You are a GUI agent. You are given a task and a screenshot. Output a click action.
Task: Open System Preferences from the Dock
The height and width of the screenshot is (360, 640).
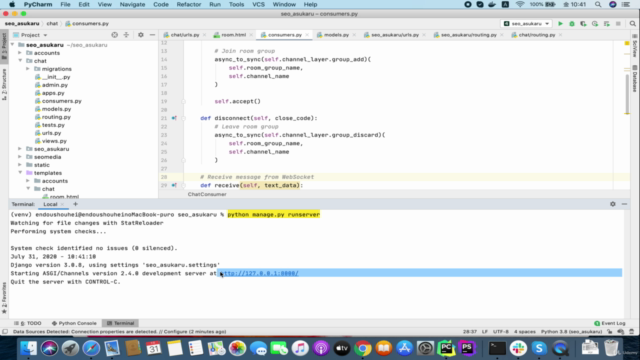coord(425,348)
